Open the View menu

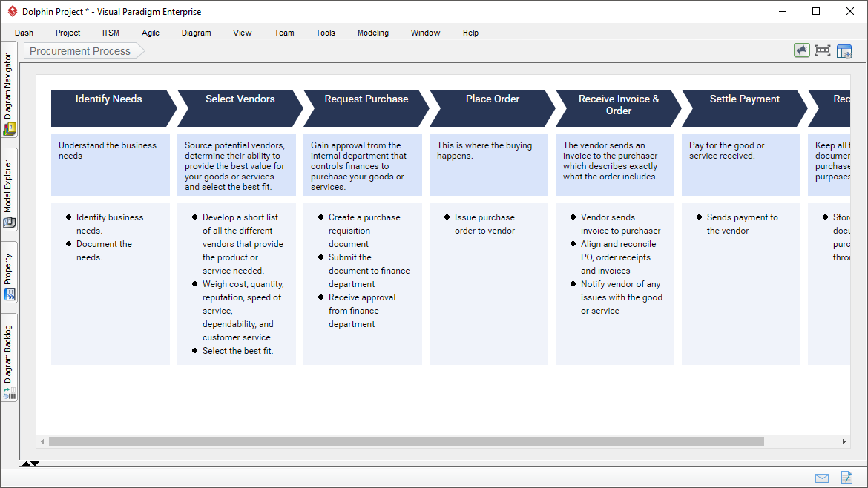243,33
